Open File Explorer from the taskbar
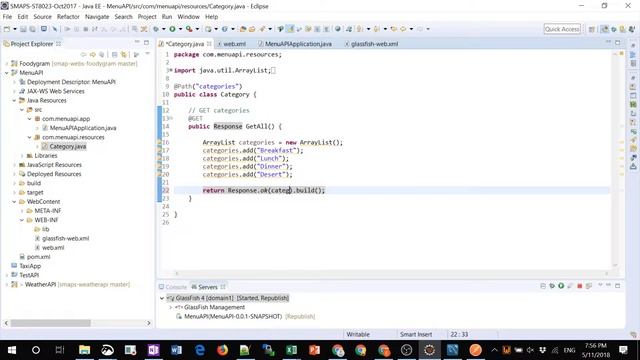 click(84, 350)
